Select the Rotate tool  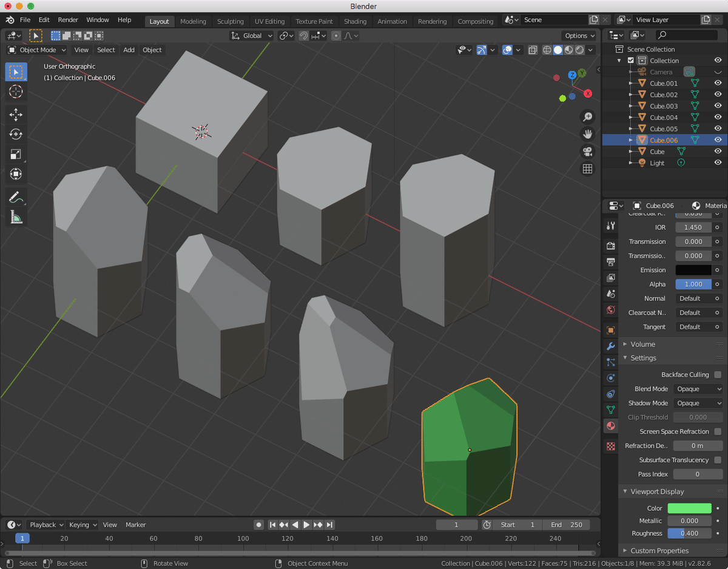pyautogui.click(x=16, y=134)
